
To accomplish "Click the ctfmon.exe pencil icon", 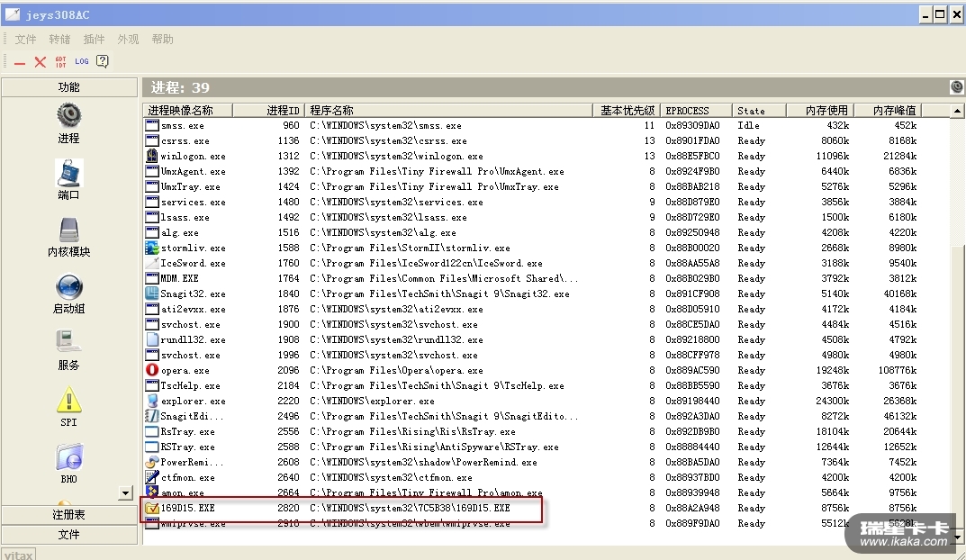I will (152, 477).
